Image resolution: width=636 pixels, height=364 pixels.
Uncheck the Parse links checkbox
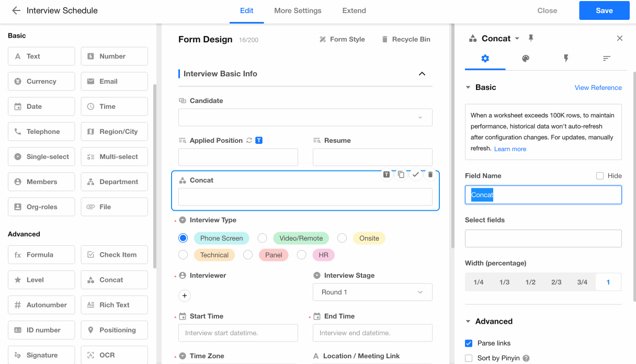(x=469, y=343)
